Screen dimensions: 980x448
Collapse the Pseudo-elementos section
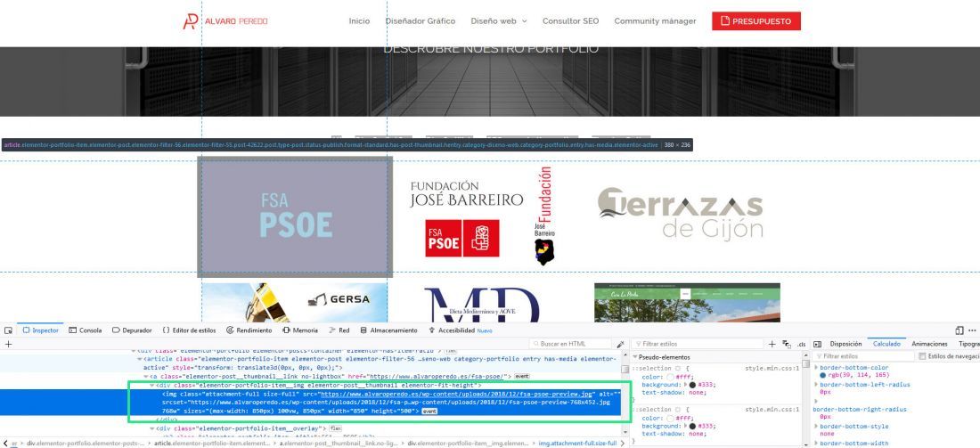click(x=636, y=357)
